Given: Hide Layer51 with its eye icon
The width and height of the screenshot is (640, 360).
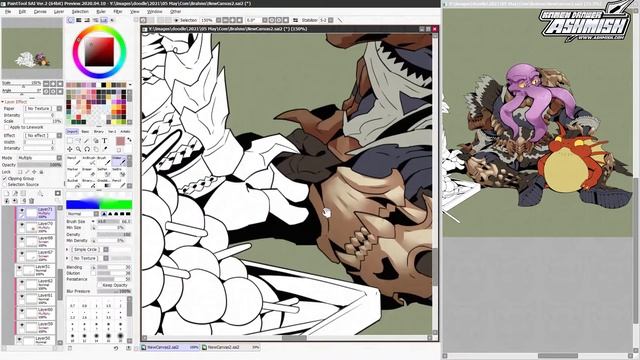Looking at the screenshot, I should (x=19, y=268).
